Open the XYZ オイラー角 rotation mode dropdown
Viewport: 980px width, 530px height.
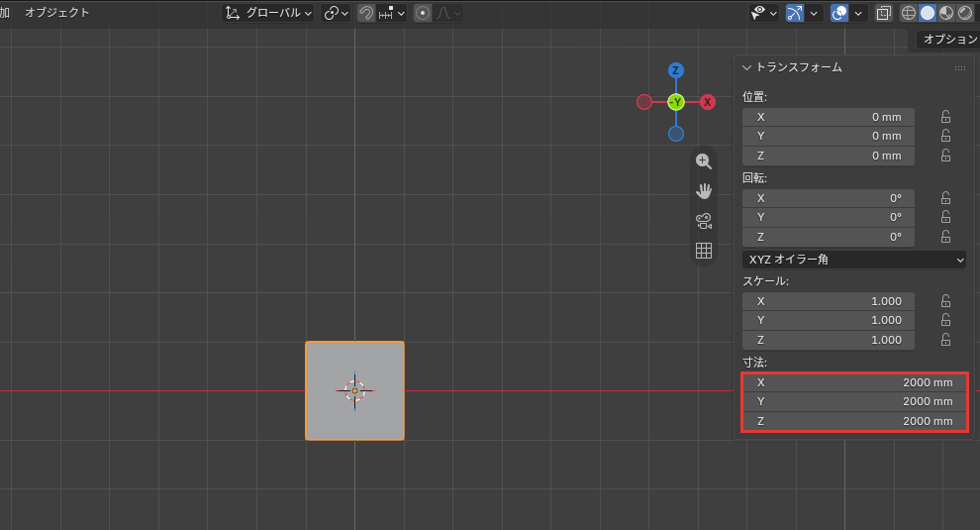coord(854,259)
